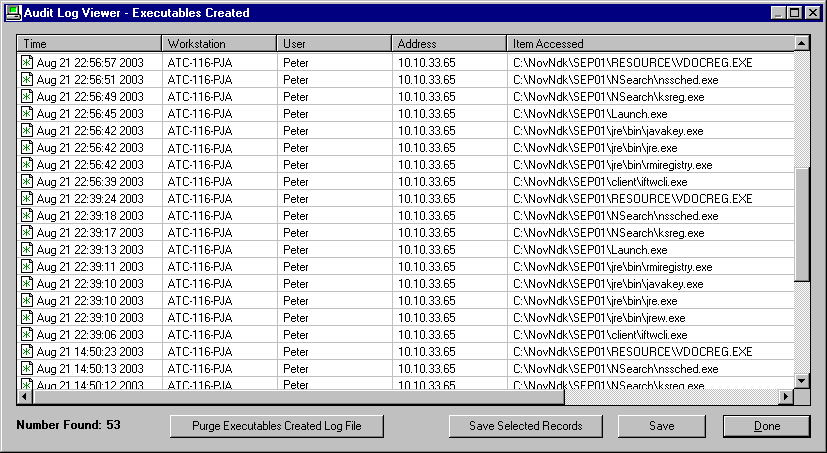This screenshot has height=453, width=827.
Task: Click workstation ATC-116-PJA in the 22:56:57 row
Action: pyautogui.click(x=200, y=63)
